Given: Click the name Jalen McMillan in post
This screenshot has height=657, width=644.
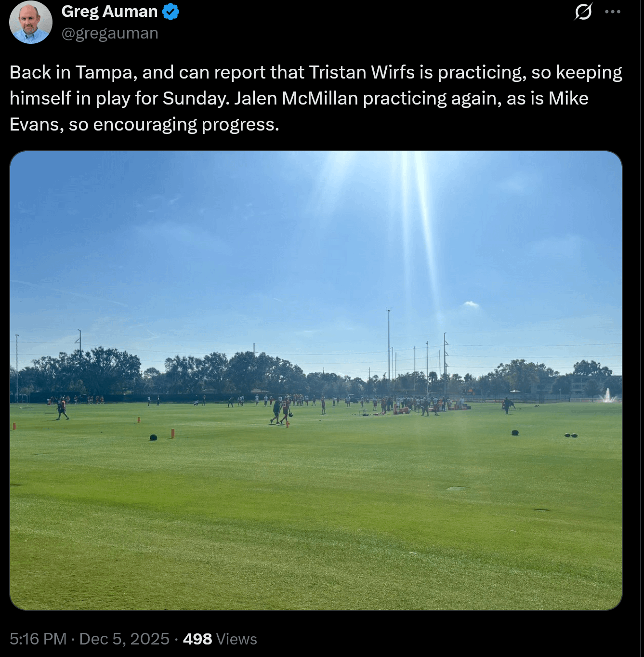Looking at the screenshot, I should [x=296, y=98].
